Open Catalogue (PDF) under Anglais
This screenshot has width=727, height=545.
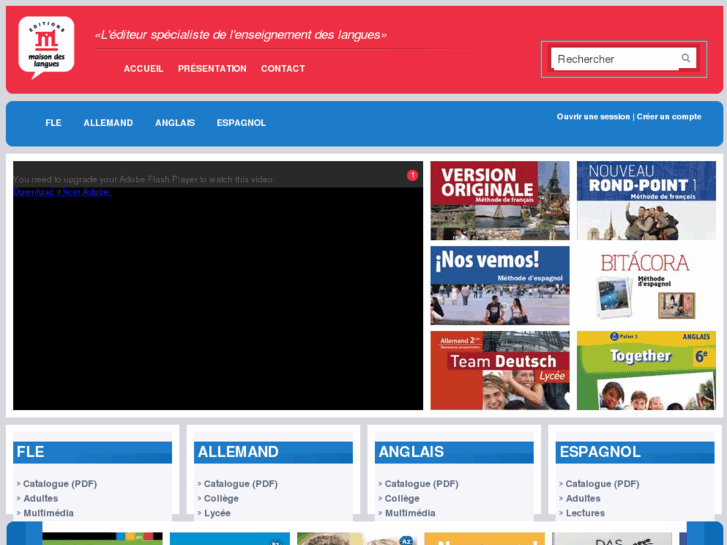421,484
